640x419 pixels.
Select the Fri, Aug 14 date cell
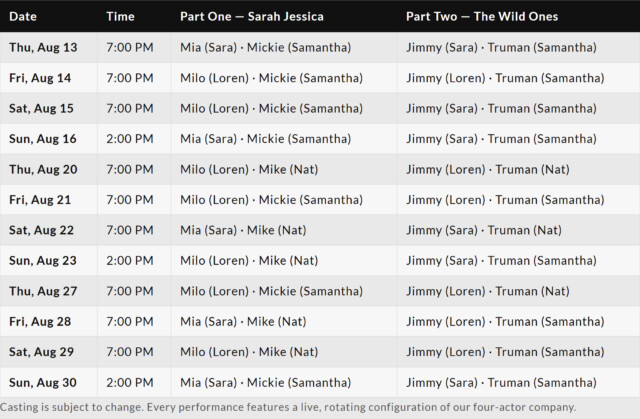point(40,78)
